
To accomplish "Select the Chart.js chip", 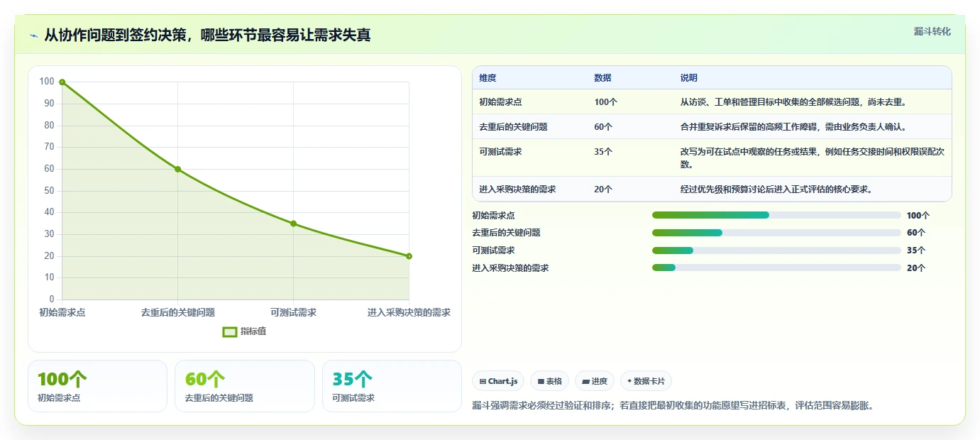I will pos(498,381).
